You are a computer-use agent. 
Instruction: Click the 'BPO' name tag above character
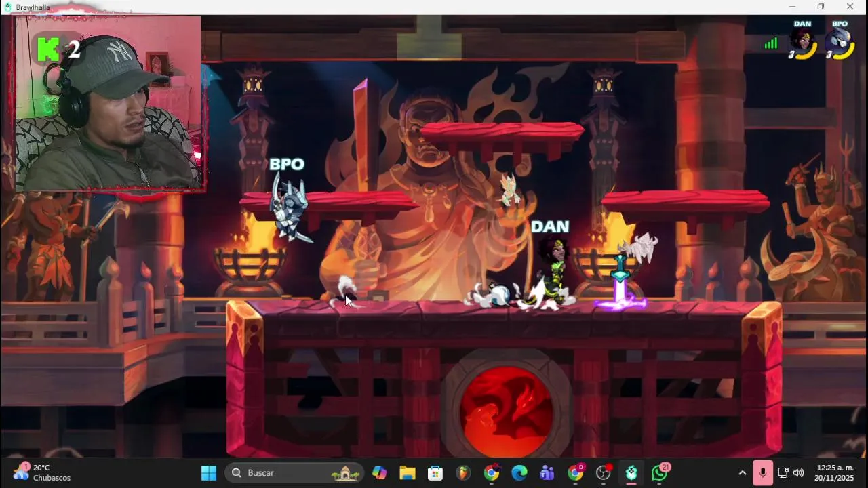tap(287, 165)
